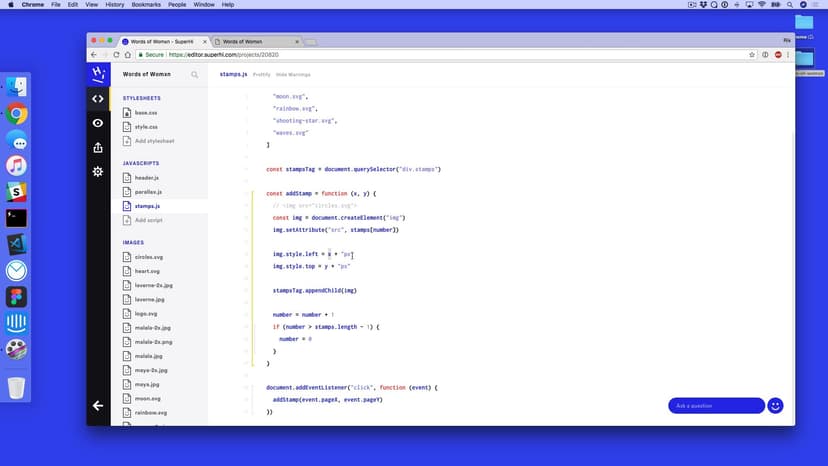This screenshot has width=828, height=466.
Task: Click Add script link
Action: (x=148, y=220)
